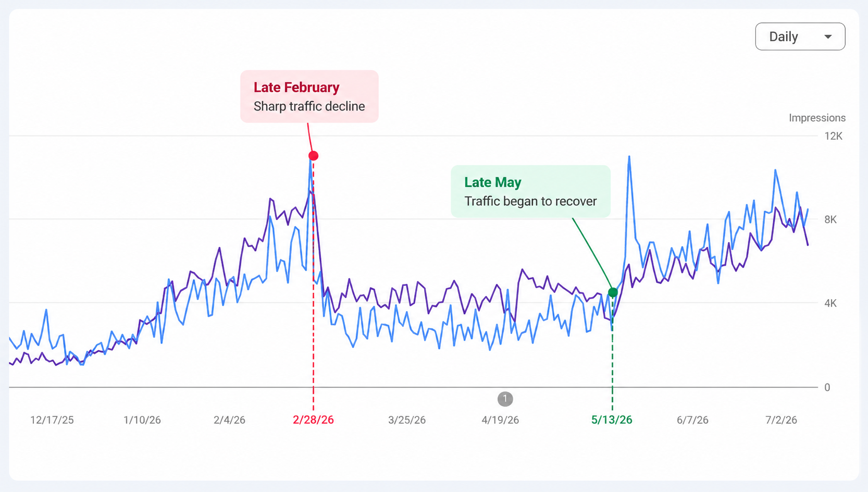868x492 pixels.
Task: Click the 2/28/26 date label
Action: click(x=313, y=420)
